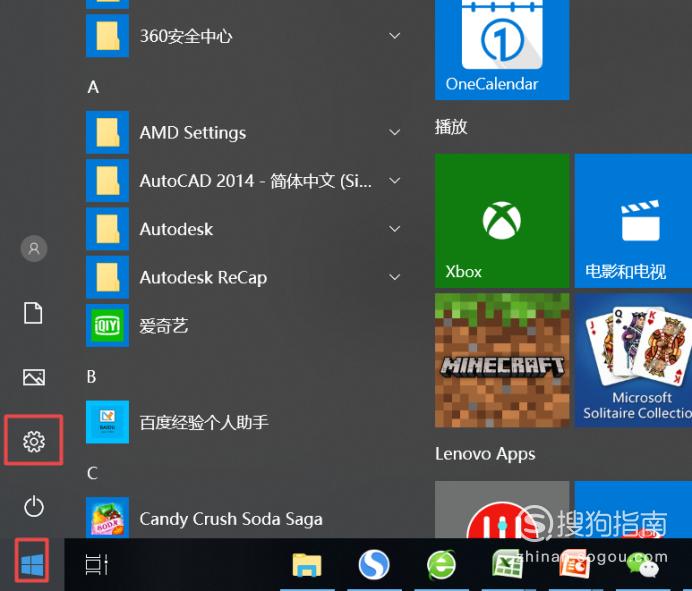Expand the Autodesk folder chevron
The image size is (692, 591).
click(395, 229)
